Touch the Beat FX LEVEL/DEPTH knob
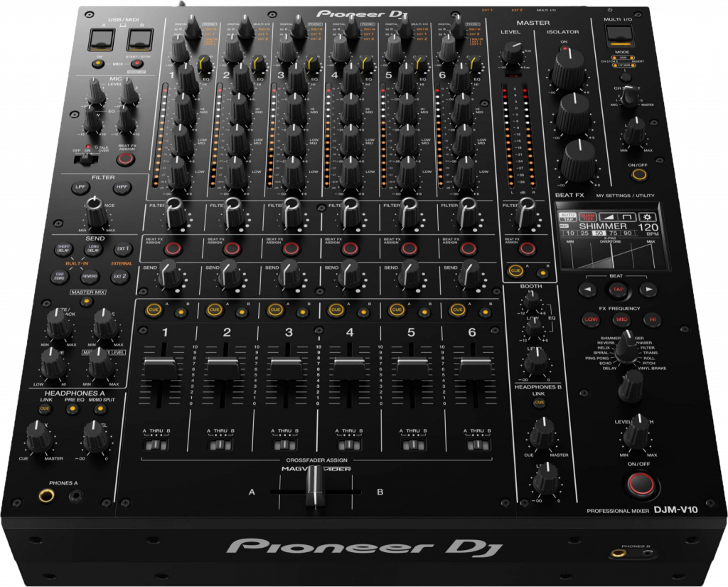This screenshot has width=728, height=587. click(x=636, y=432)
